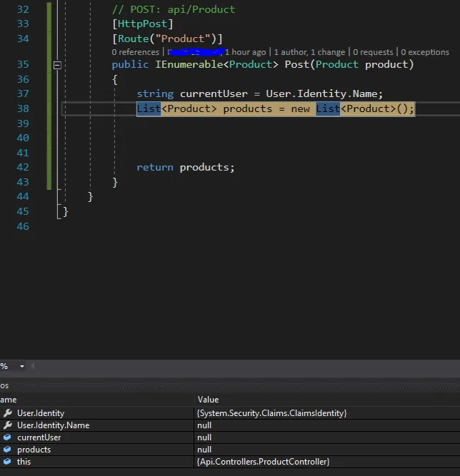Click the blue cube icon beside this

click(7, 462)
